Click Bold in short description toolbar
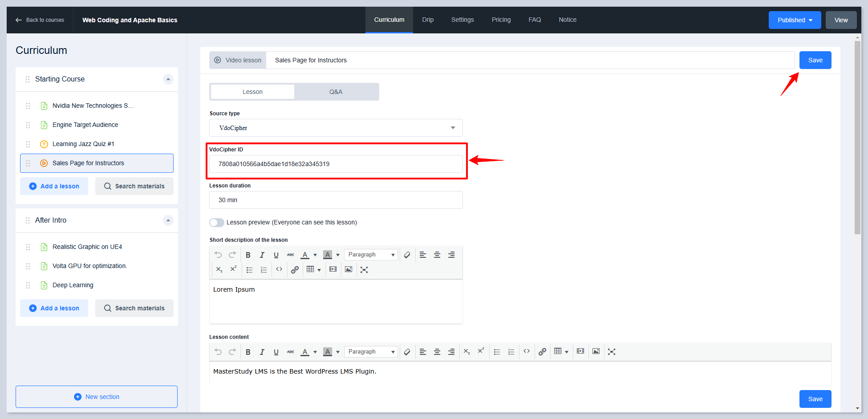 coord(248,255)
